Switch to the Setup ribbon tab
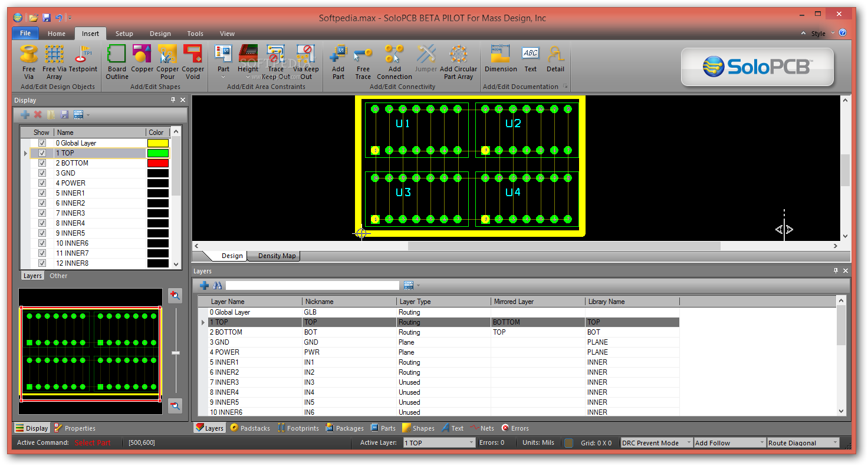 [124, 34]
